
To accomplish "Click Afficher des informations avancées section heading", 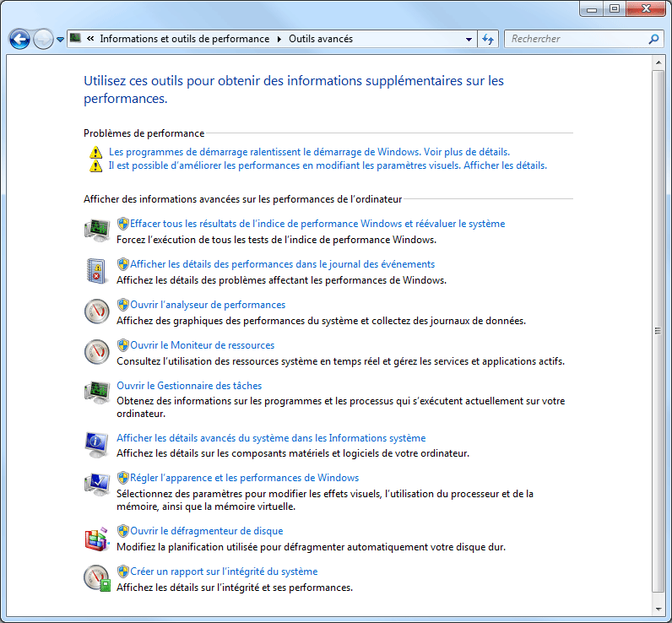I will point(242,199).
